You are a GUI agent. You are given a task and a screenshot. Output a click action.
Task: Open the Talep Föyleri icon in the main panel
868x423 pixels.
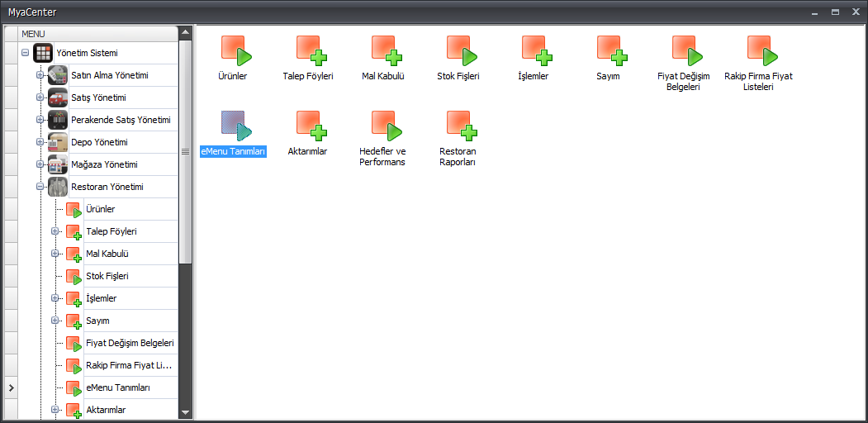tap(311, 51)
